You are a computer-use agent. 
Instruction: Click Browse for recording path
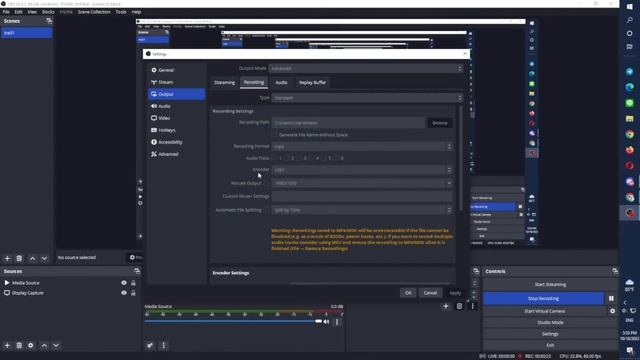(x=440, y=123)
